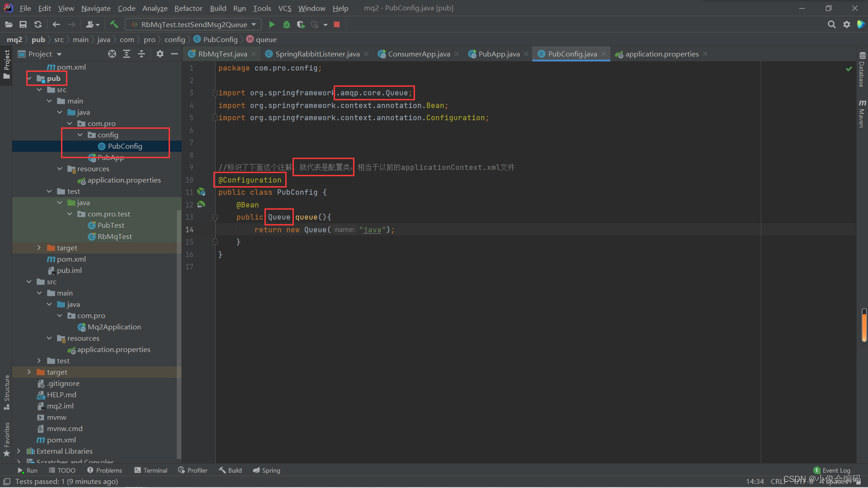Open Search Everywhere magnifier icon
Viewport: 868px width, 488px height.
(x=831, y=24)
